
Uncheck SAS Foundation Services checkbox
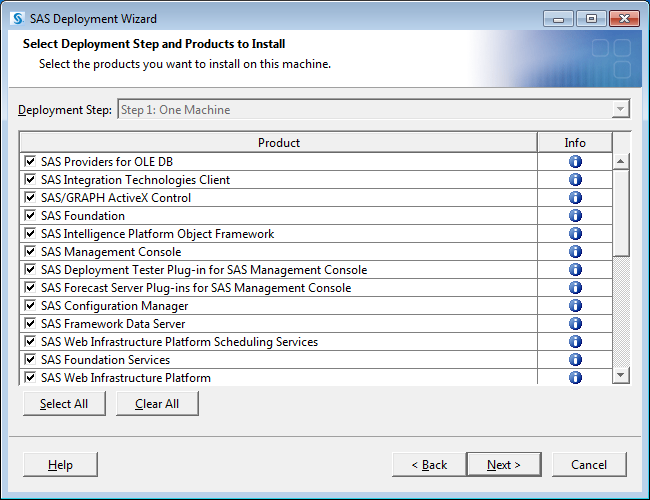pyautogui.click(x=30, y=359)
